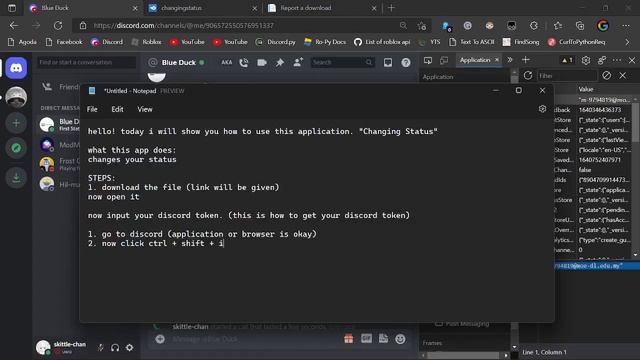The width and height of the screenshot is (640, 360).
Task: Open browser settings and more menu
Action: tap(626, 26)
